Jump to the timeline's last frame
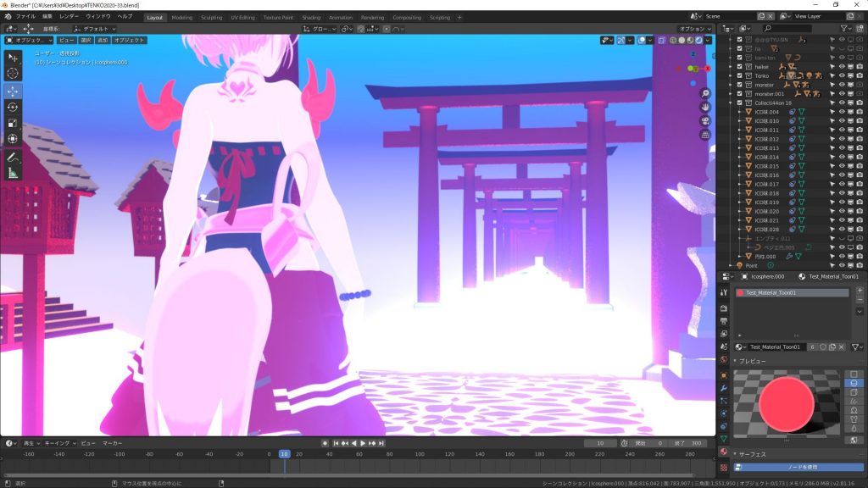 pos(381,443)
